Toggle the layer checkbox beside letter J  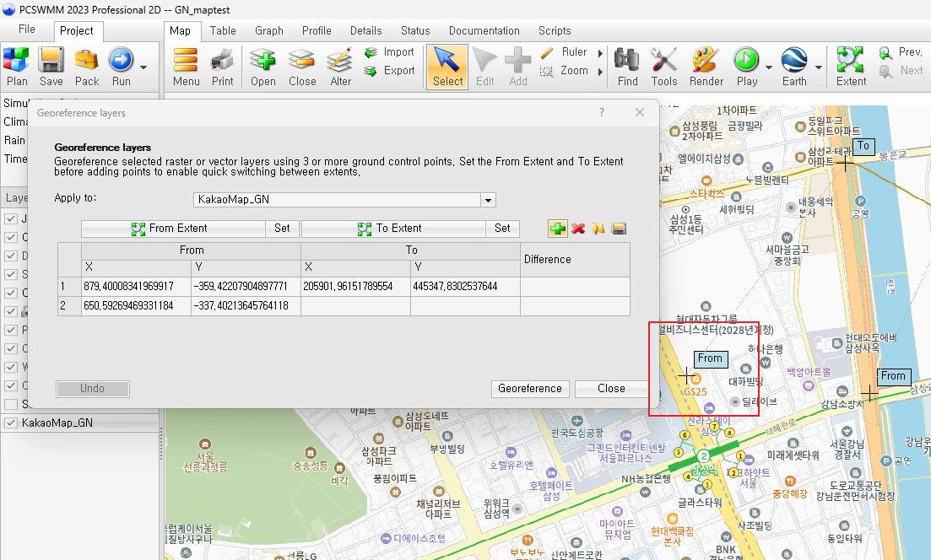[11, 218]
